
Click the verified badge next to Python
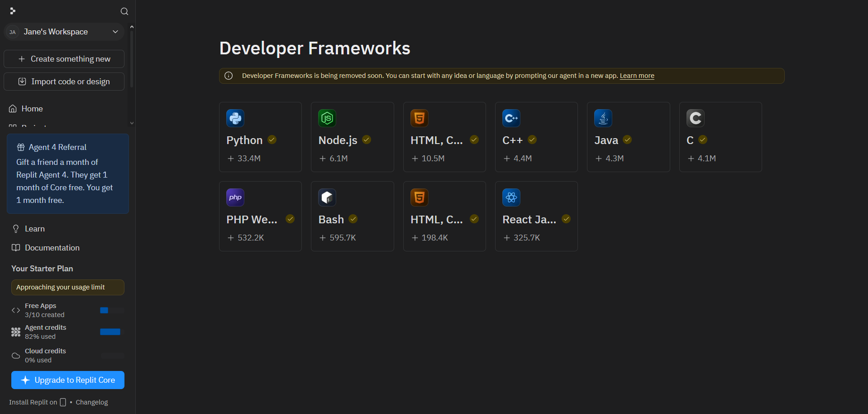[272, 140]
